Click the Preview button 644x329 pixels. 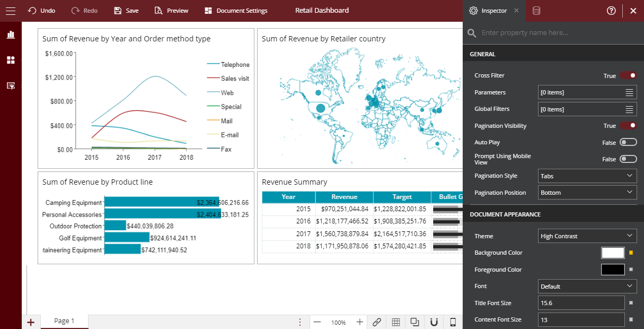[x=171, y=11]
